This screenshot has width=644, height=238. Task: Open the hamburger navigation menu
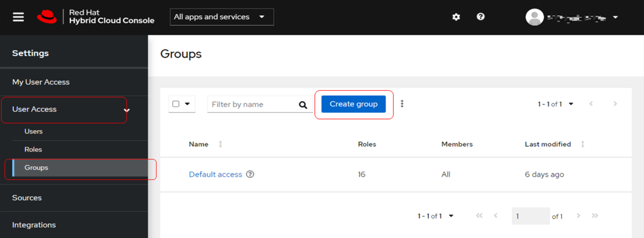click(x=19, y=17)
